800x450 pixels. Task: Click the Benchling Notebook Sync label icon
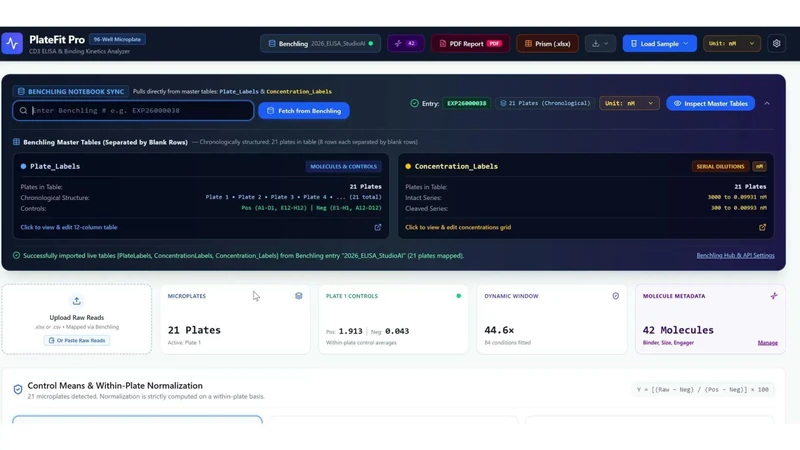tap(21, 92)
